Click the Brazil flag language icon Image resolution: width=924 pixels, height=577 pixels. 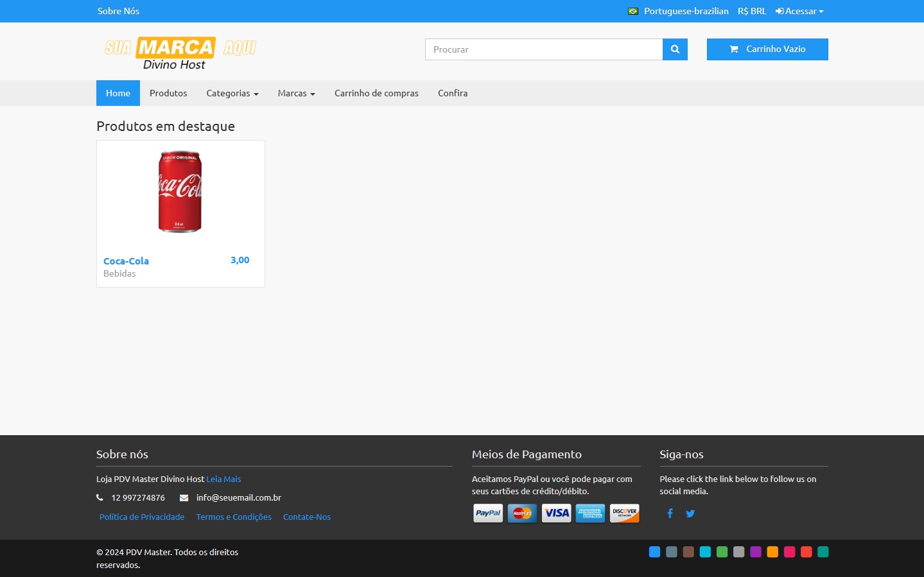(633, 12)
